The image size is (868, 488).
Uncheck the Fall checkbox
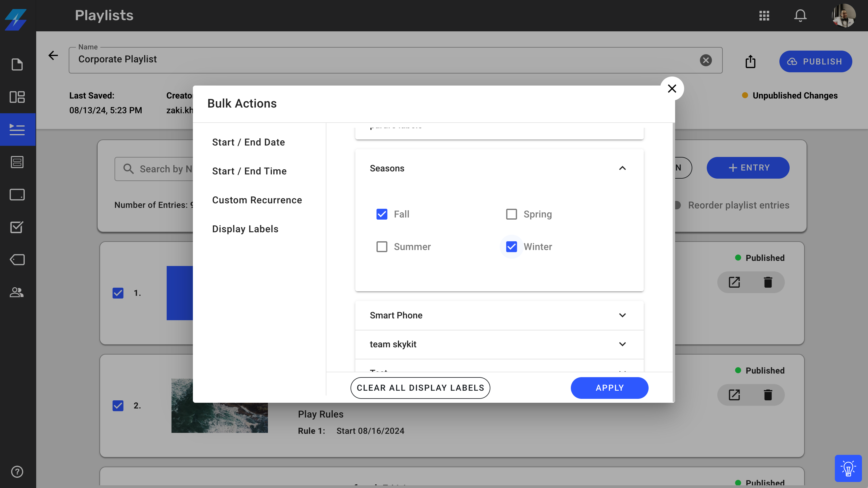pos(382,214)
